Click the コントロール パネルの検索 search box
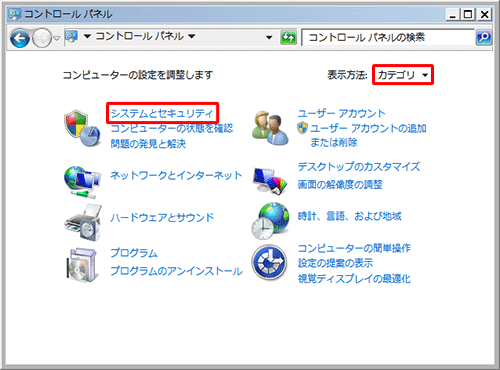The image size is (500, 370). 388,37
